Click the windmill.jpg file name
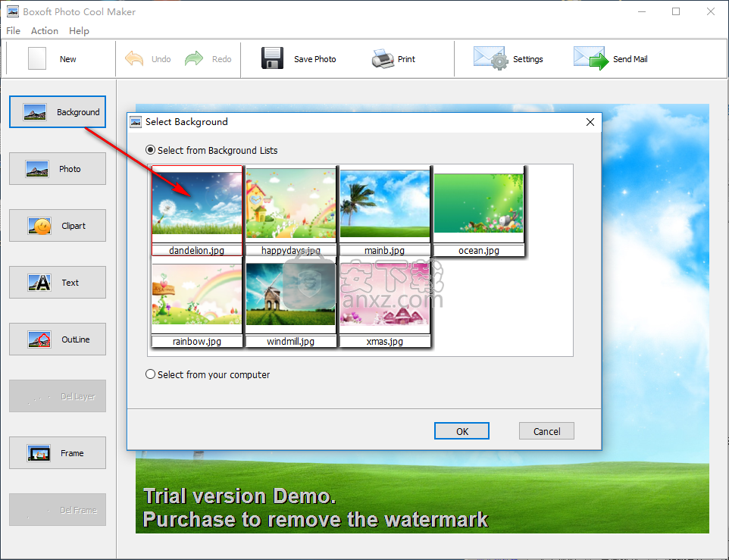Screen dimensions: 729x560 (x=290, y=342)
